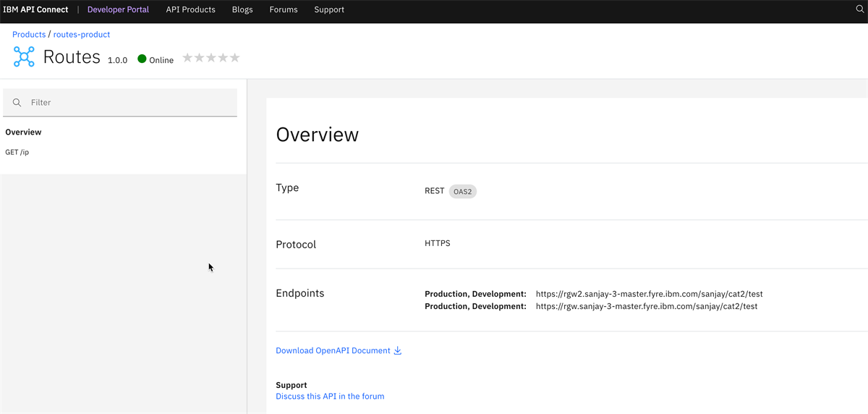The height and width of the screenshot is (414, 868).
Task: Navigate to Products breadcrumb
Action: (29, 34)
